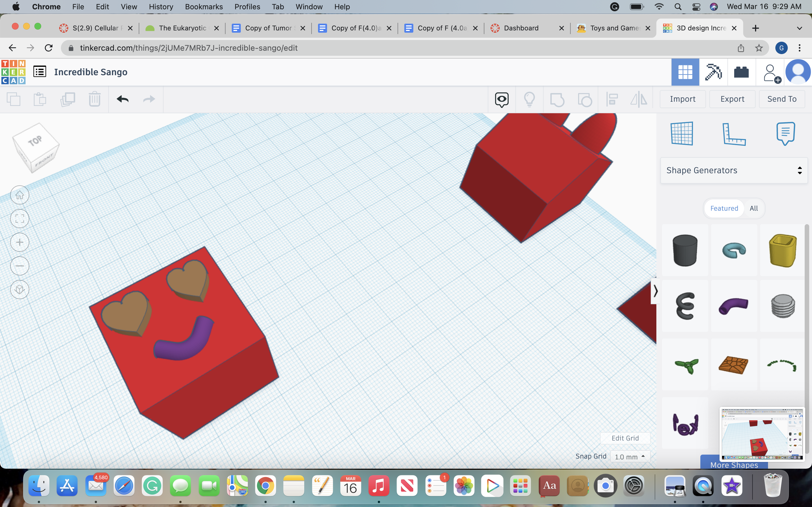The image size is (812, 507).
Task: Click the Home view button
Action: 20,195
